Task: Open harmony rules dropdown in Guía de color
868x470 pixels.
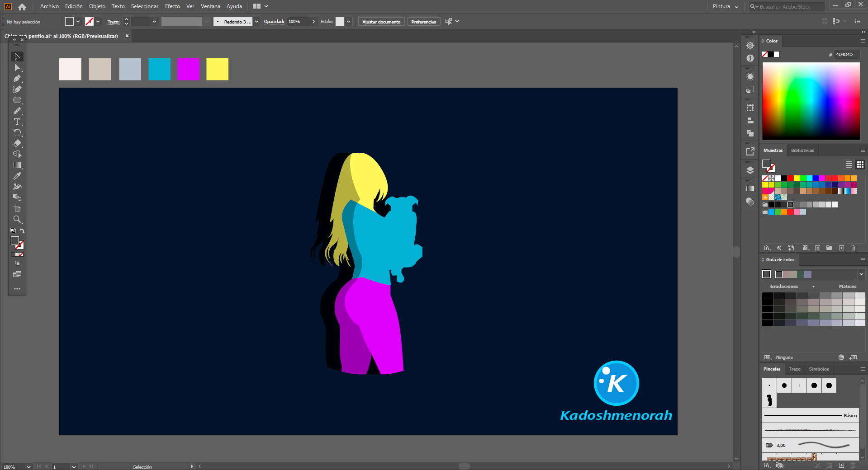Action: click(x=861, y=274)
